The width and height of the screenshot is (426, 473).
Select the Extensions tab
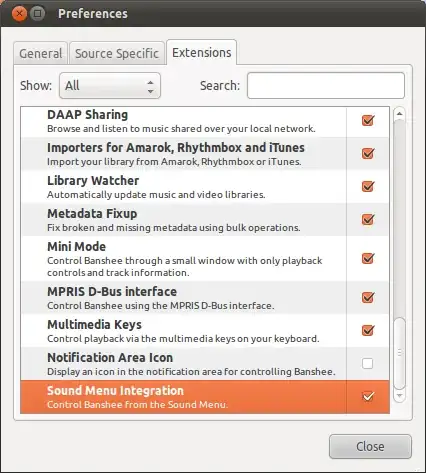[201, 53]
